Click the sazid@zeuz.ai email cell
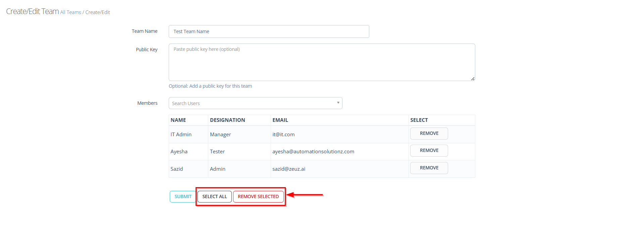This screenshot has height=238, width=644. [288, 169]
